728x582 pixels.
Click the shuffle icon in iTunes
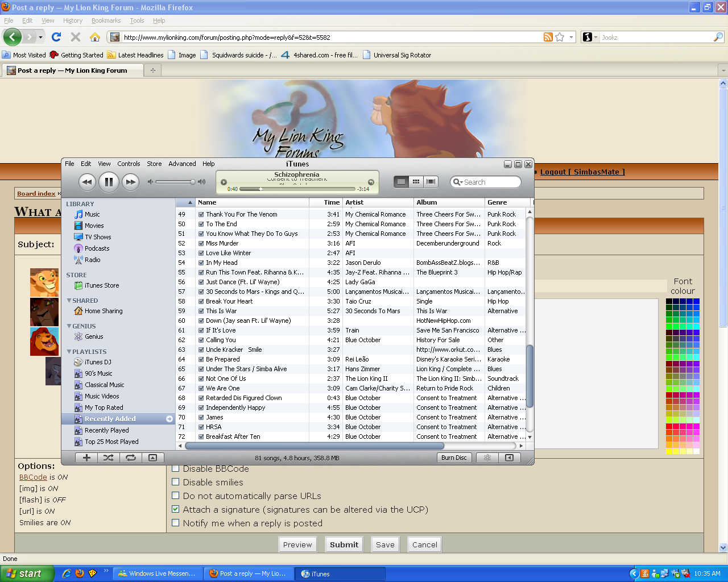[109, 458]
